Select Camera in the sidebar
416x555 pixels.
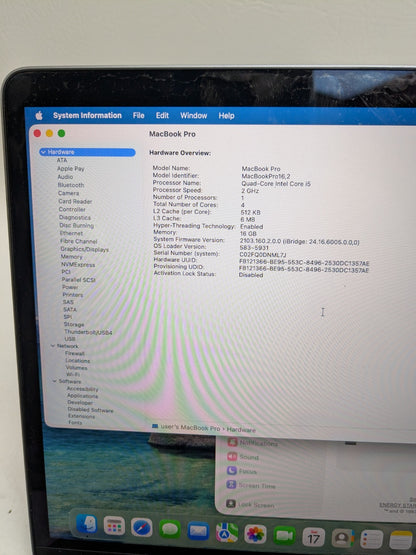click(x=68, y=193)
